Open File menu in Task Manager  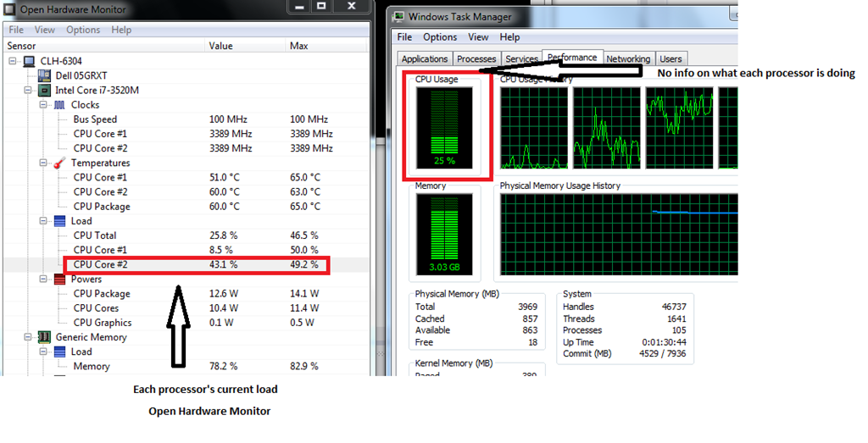(x=404, y=37)
